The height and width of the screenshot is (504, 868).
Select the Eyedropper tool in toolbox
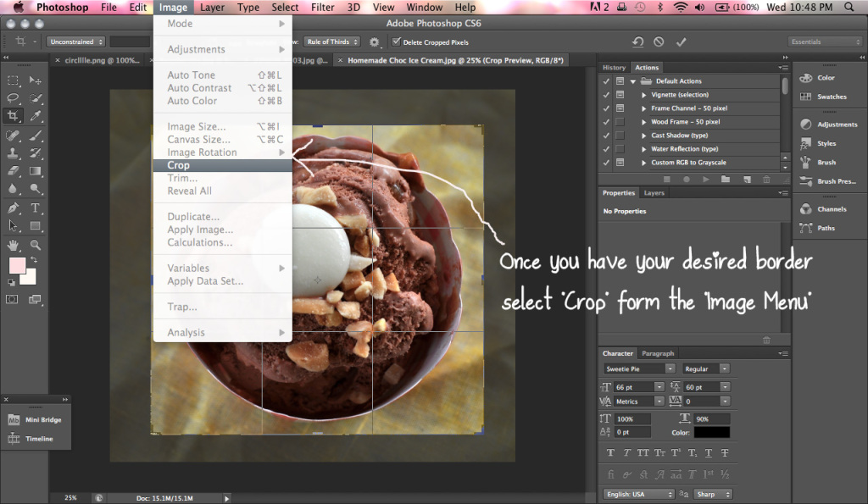point(36,115)
